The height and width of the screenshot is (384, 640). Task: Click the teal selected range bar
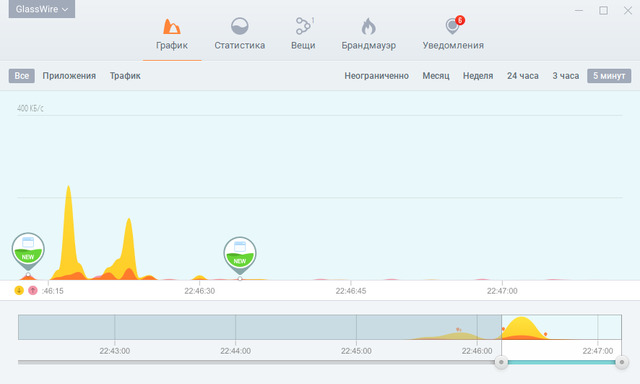tap(561, 362)
